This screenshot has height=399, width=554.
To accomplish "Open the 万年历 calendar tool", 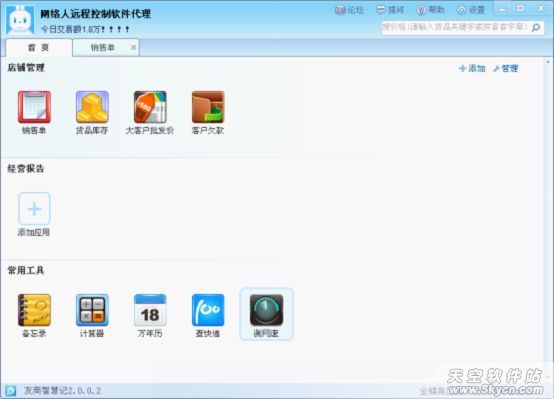I will [150, 310].
